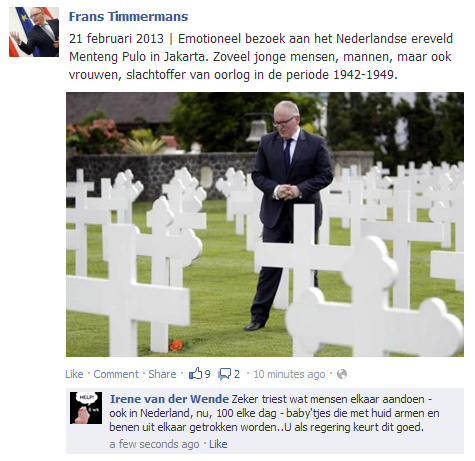475x461 pixels.
Task: Click the globe public privacy icon
Action: click(x=342, y=374)
